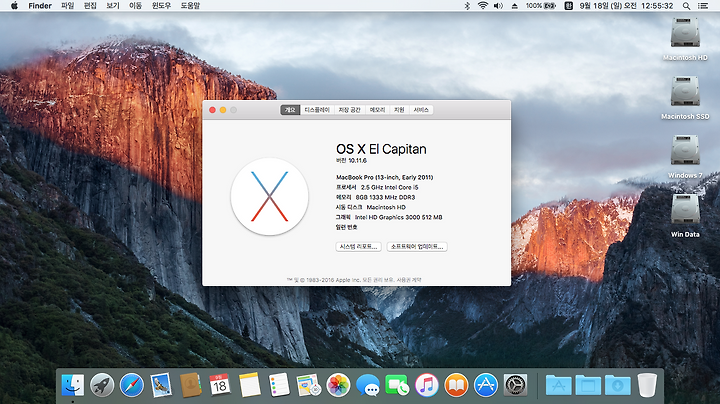Viewport: 720px width, 404px height.
Task: Click the OS X El Capitan logo
Action: point(270,196)
